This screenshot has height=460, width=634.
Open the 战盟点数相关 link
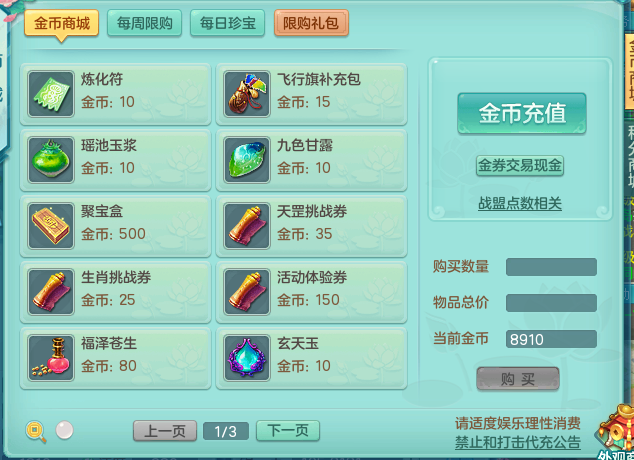point(520,203)
